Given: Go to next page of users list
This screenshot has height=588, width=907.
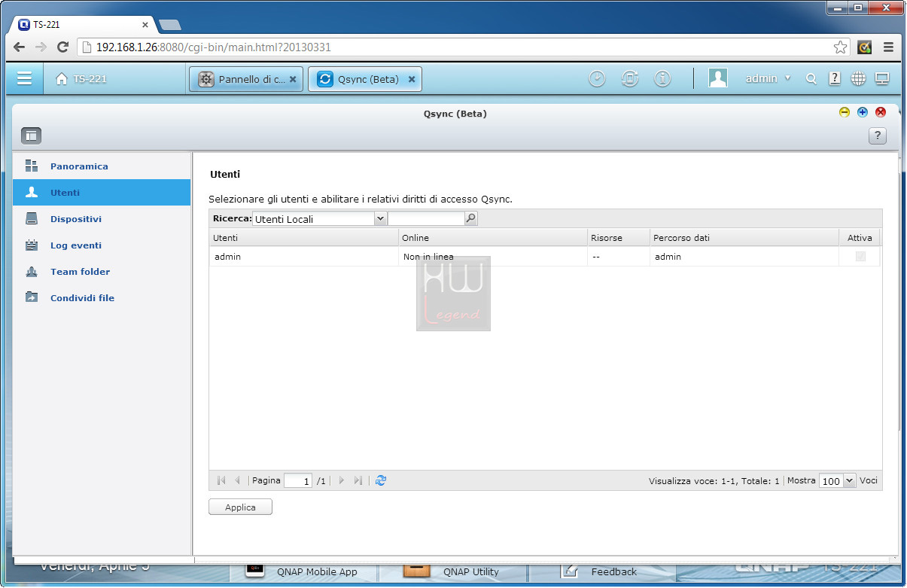Looking at the screenshot, I should [x=341, y=480].
